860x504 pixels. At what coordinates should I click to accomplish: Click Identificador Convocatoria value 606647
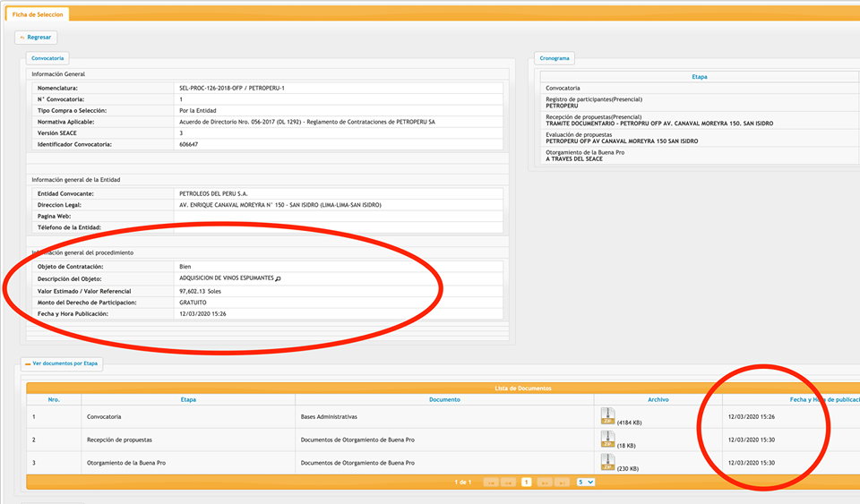point(188,144)
